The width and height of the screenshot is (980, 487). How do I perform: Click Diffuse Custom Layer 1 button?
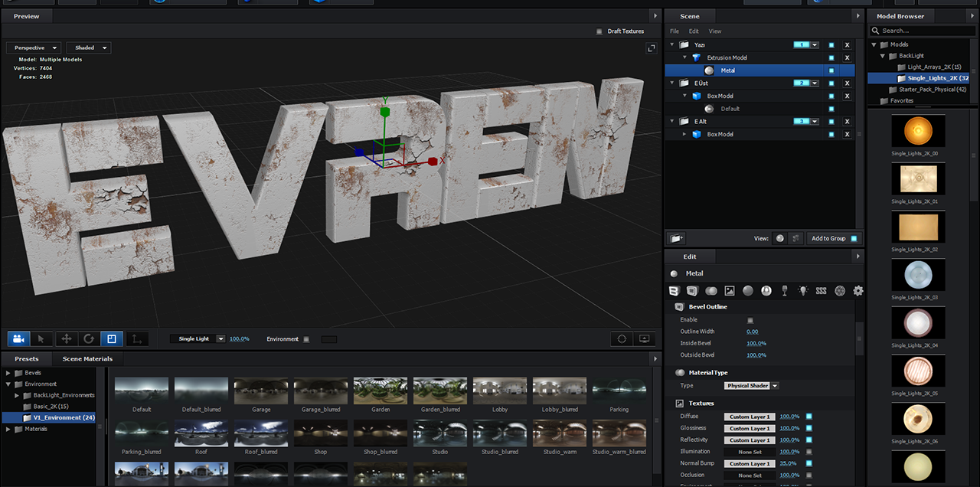[750, 417]
